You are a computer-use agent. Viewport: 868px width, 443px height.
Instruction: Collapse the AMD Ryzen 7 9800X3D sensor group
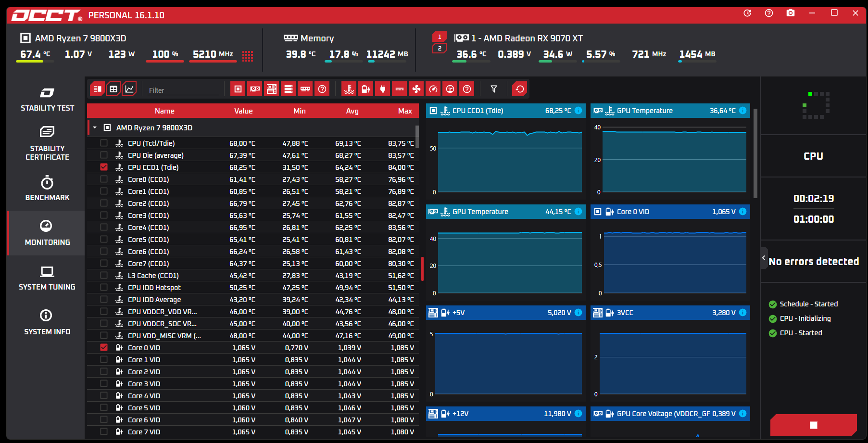pos(95,127)
